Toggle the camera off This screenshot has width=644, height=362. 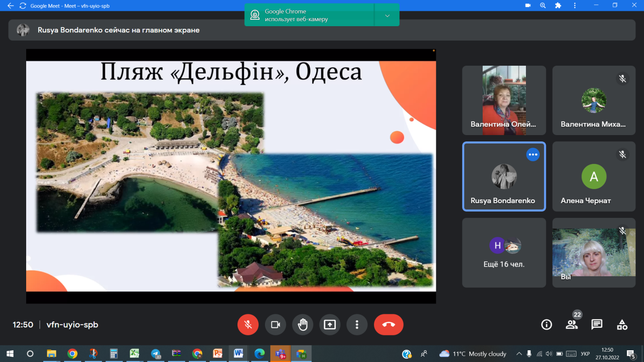[x=275, y=325]
